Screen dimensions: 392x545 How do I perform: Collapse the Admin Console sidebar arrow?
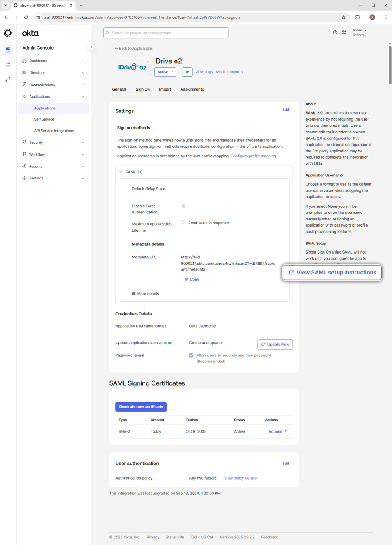(91, 47)
